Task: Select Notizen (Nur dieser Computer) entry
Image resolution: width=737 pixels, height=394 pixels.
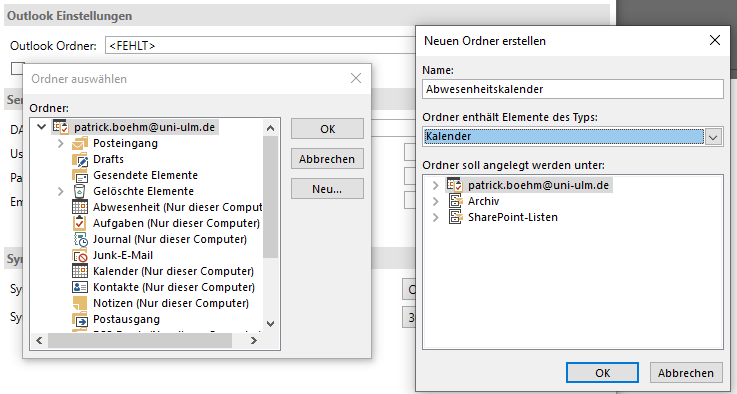Action: coord(171,303)
